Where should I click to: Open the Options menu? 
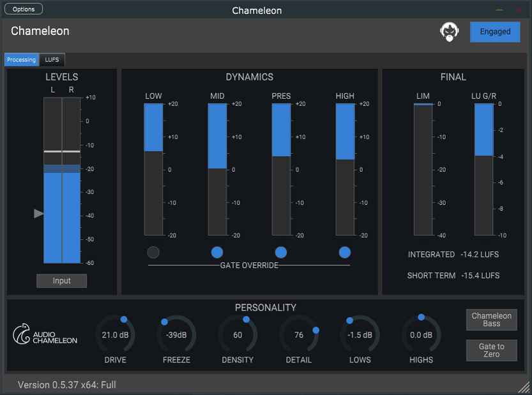click(23, 8)
